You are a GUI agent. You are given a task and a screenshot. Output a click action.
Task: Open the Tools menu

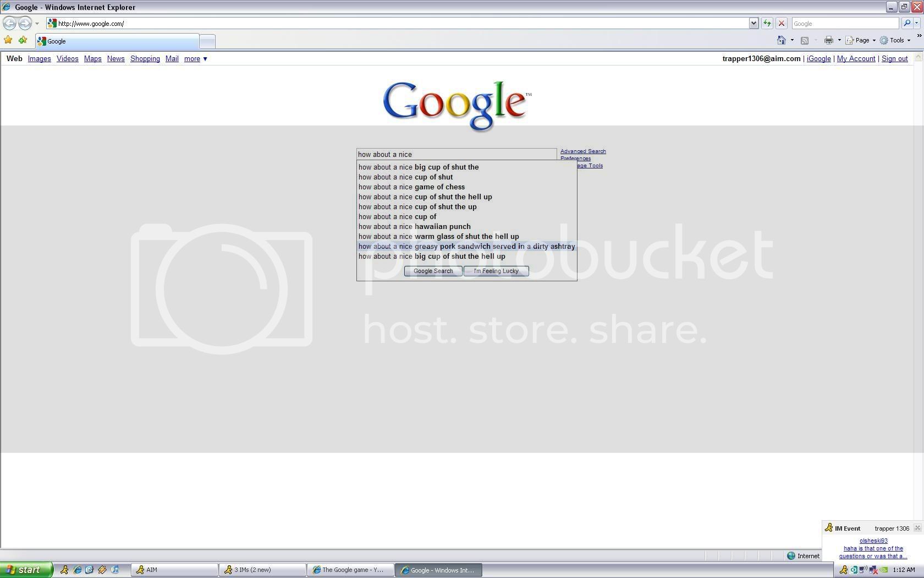click(895, 40)
